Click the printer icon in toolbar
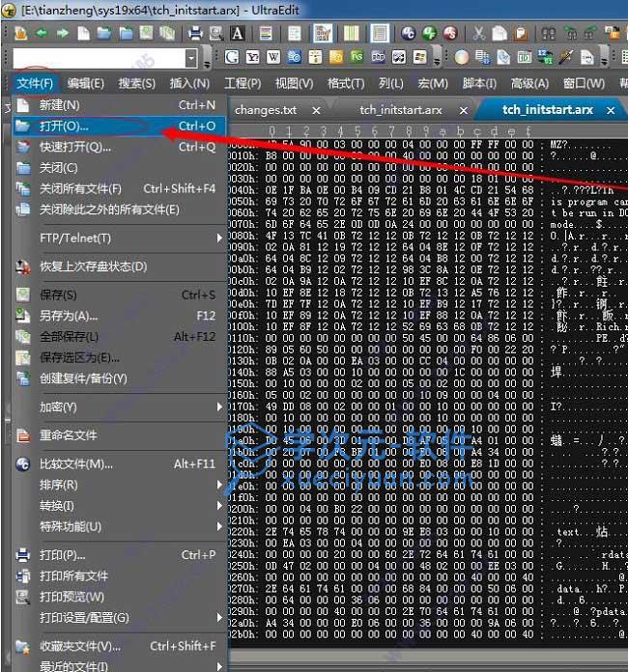This screenshot has height=672, width=628. pyautogui.click(x=195, y=33)
